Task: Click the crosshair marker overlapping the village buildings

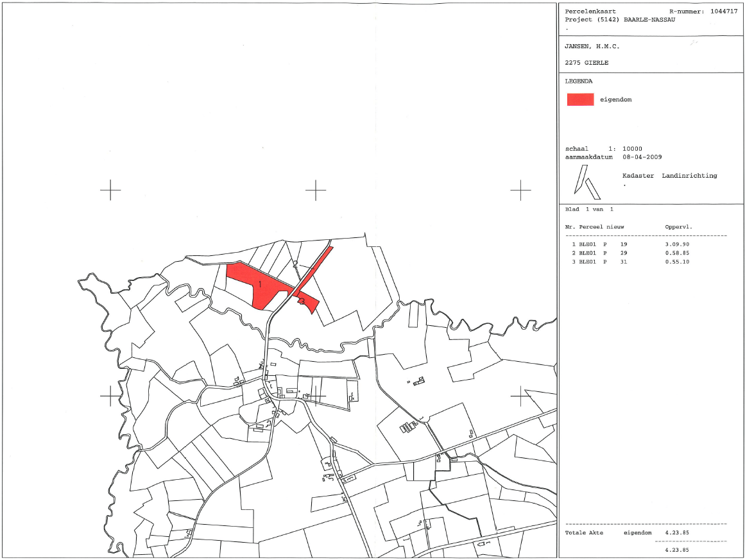Action: coord(316,396)
